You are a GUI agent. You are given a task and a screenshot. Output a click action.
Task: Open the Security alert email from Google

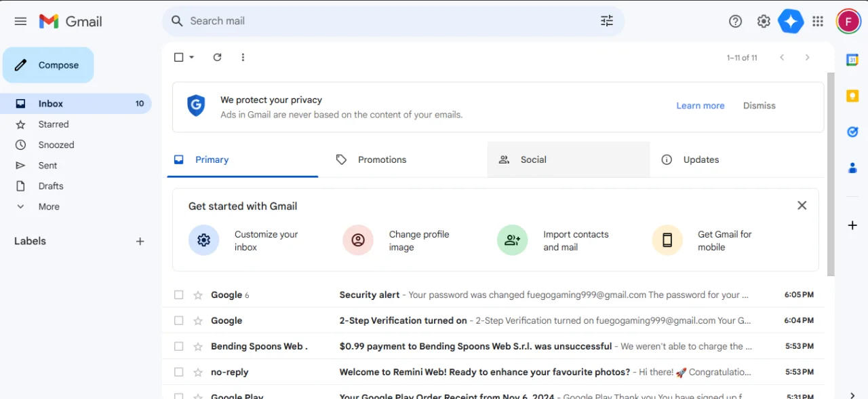(x=493, y=294)
